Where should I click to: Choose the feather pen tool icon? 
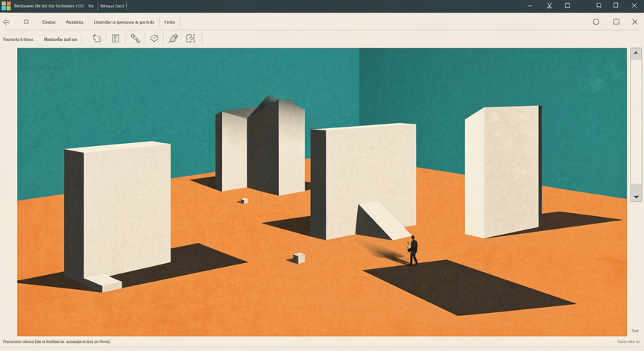173,39
